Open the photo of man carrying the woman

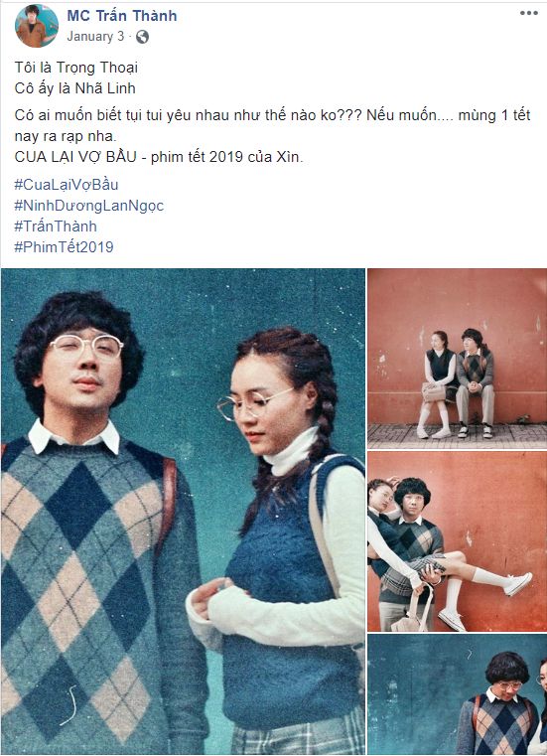(457, 541)
